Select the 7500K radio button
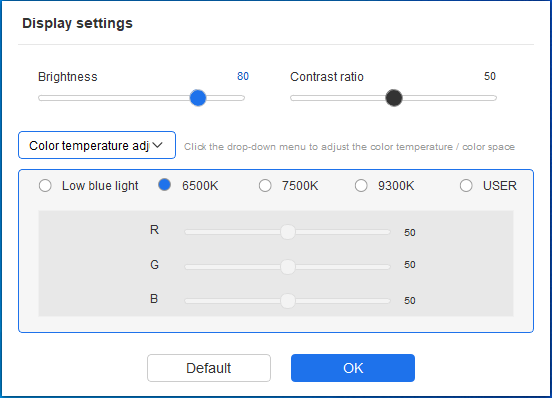The image size is (552, 398). [265, 185]
